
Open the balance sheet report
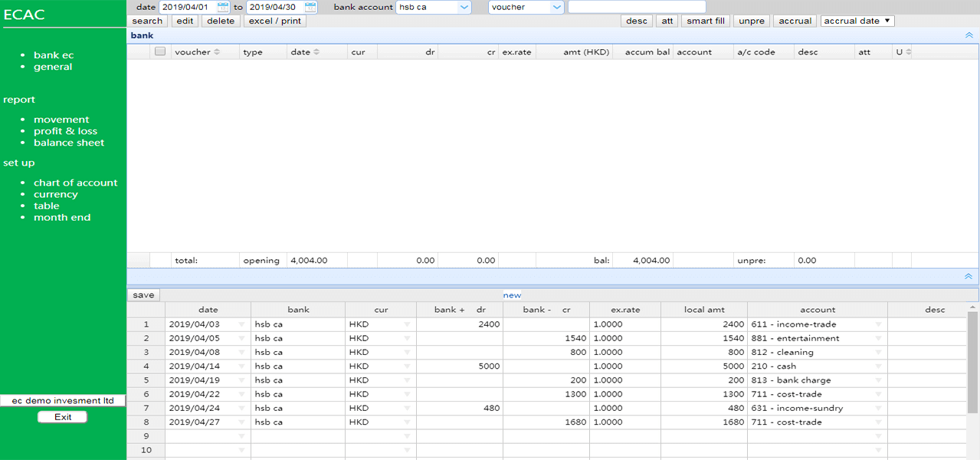(x=69, y=143)
